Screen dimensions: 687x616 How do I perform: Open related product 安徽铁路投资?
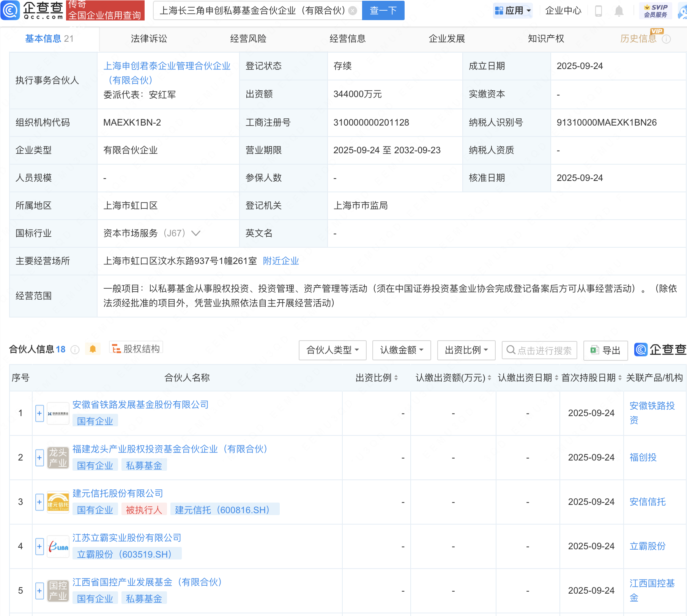[x=652, y=413]
